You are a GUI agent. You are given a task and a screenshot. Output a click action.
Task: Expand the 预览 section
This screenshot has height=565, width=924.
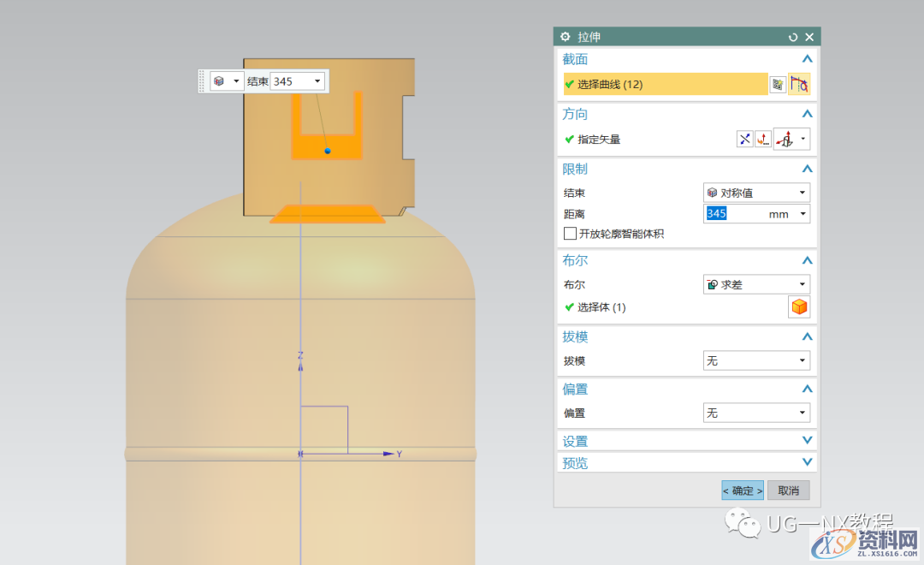pyautogui.click(x=806, y=462)
